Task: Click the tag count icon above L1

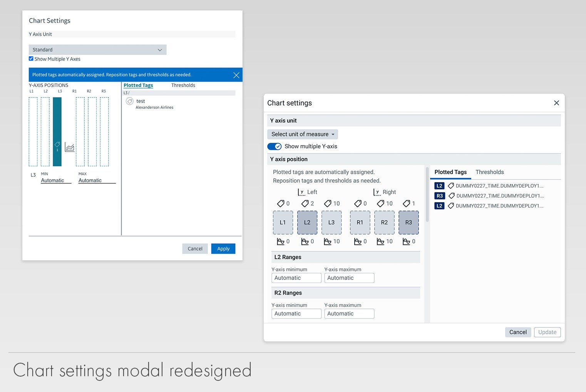Action: (281, 203)
